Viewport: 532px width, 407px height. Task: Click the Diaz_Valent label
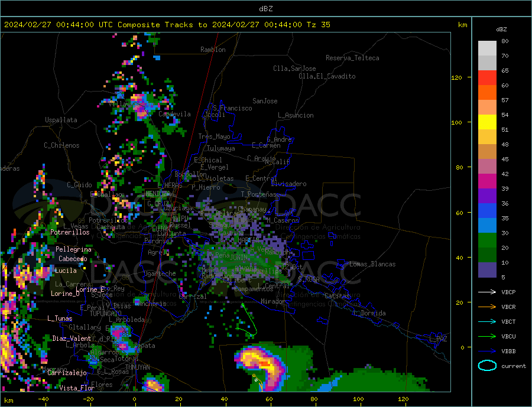[x=72, y=338]
